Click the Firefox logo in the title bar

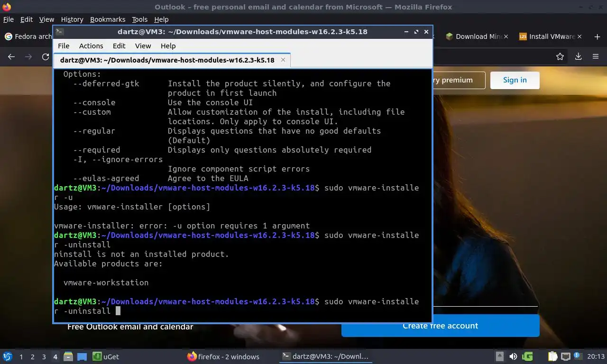pyautogui.click(x=6, y=7)
